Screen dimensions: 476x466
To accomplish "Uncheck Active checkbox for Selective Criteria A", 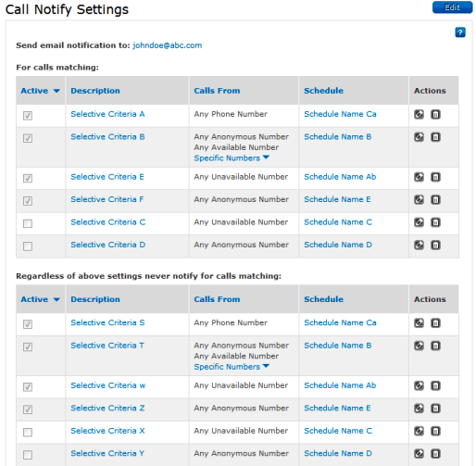I will [28, 116].
